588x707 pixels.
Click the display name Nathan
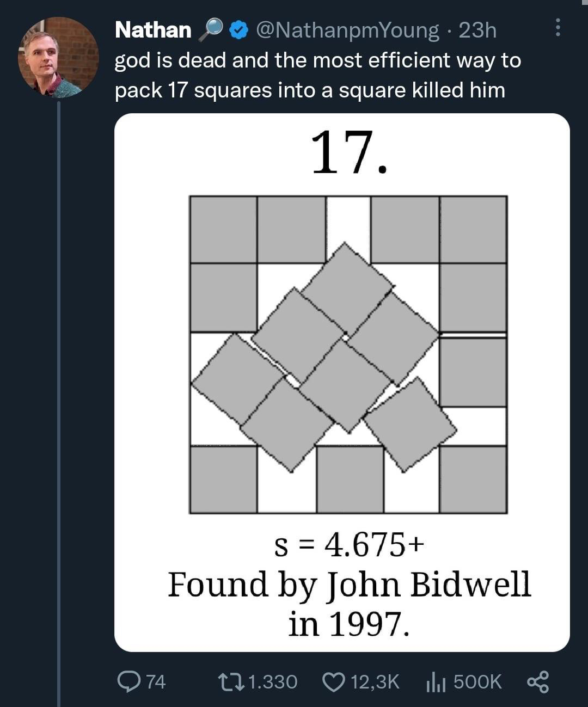[x=153, y=30]
